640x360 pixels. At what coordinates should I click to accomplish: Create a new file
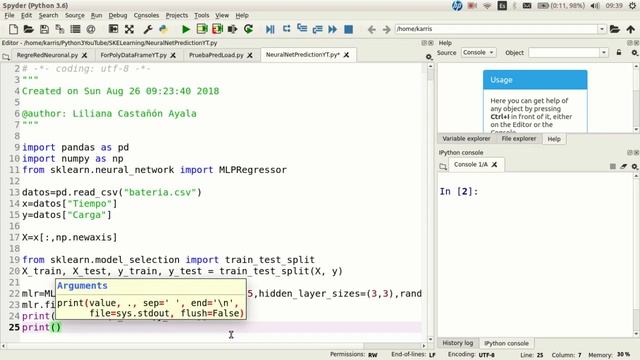click(x=13, y=29)
